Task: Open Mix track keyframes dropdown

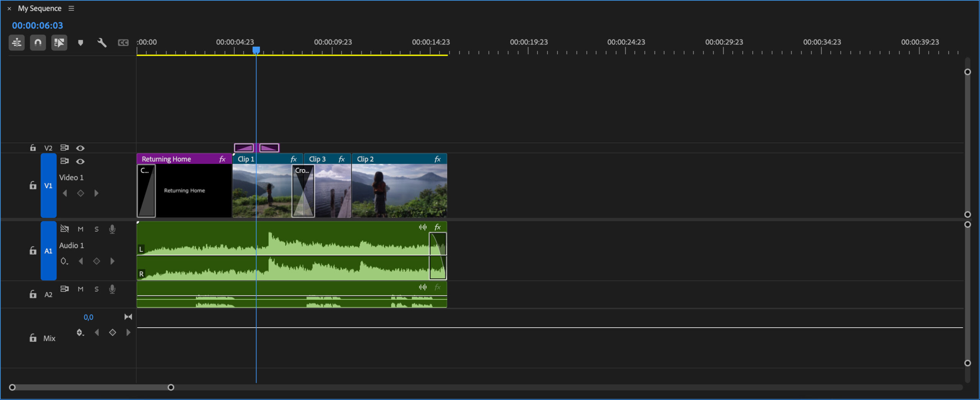Action: point(80,333)
